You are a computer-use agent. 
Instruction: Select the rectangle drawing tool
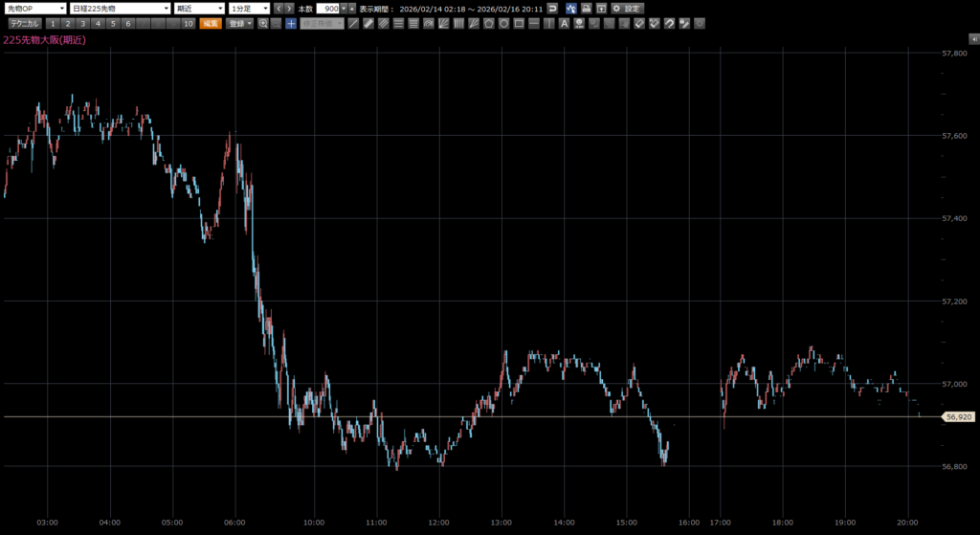pyautogui.click(x=518, y=23)
